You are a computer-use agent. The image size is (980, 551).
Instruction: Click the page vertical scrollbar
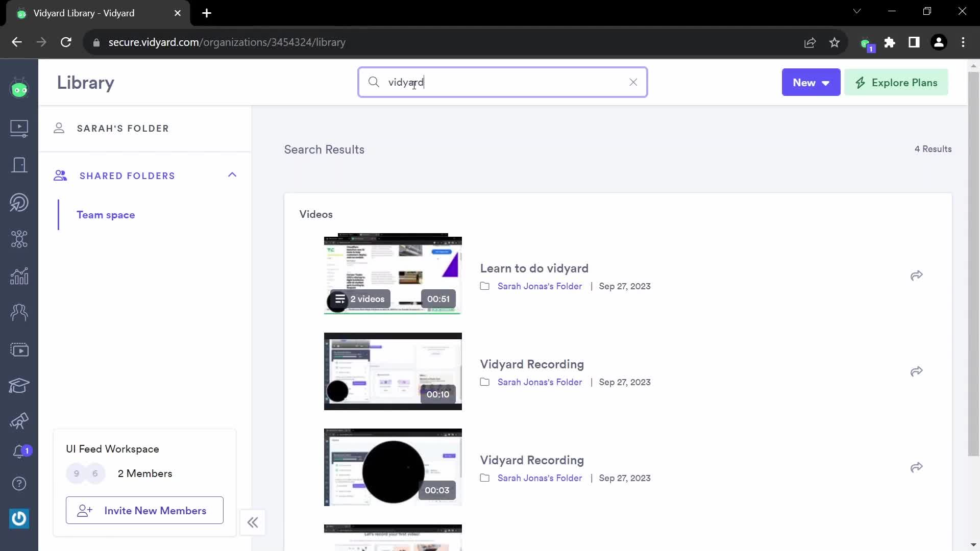[973, 264]
